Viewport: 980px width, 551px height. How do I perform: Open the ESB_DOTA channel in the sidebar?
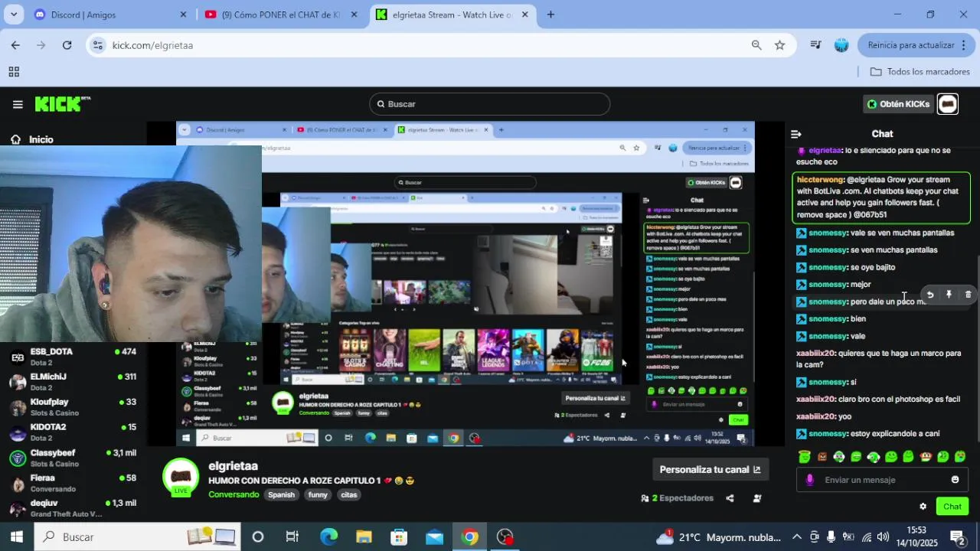pyautogui.click(x=73, y=357)
